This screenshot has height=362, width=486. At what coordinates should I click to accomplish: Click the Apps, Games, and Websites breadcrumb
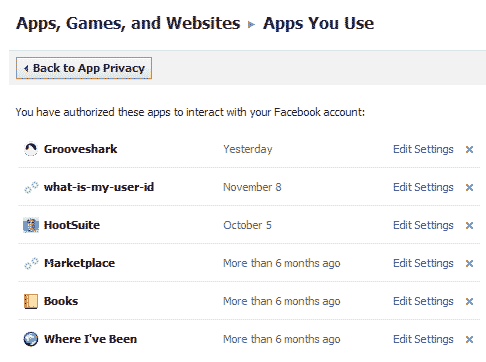point(128,23)
